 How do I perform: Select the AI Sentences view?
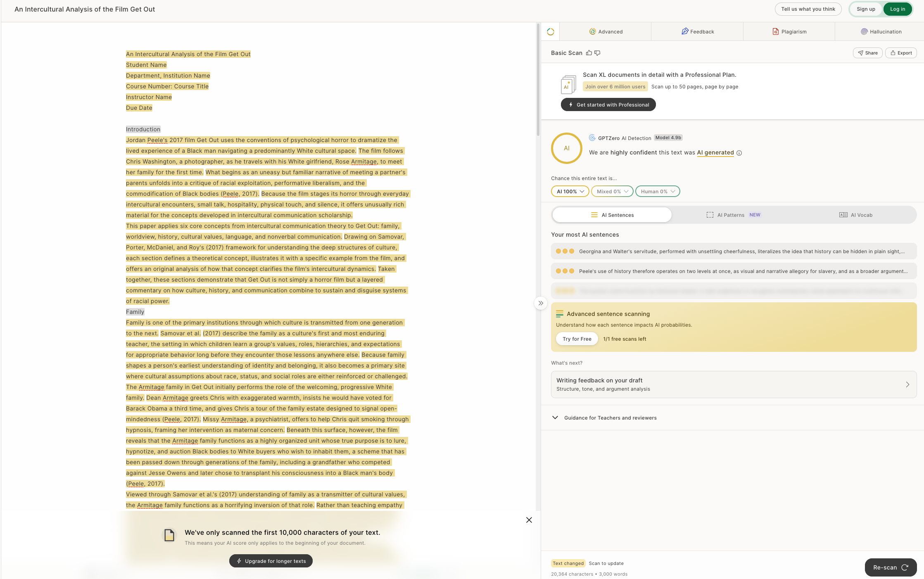coord(612,215)
